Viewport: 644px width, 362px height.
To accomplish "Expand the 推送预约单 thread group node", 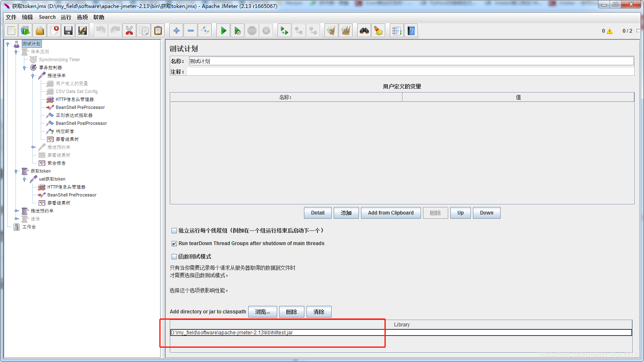I will 17,211.
